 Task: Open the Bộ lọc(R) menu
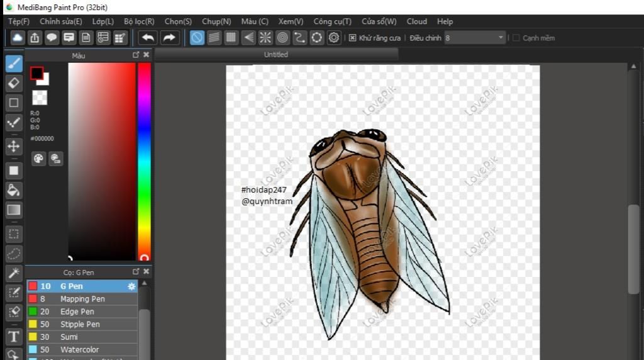[139, 21]
